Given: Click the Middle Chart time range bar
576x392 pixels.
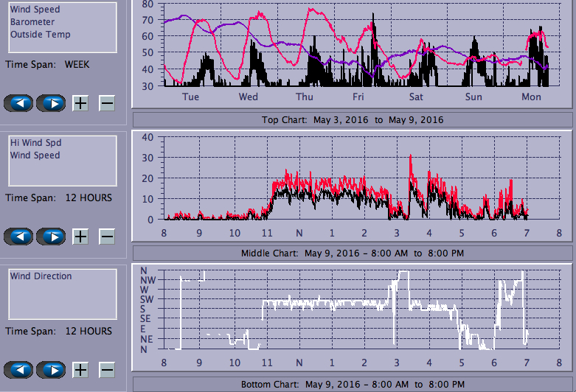Looking at the screenshot, I should [x=353, y=253].
